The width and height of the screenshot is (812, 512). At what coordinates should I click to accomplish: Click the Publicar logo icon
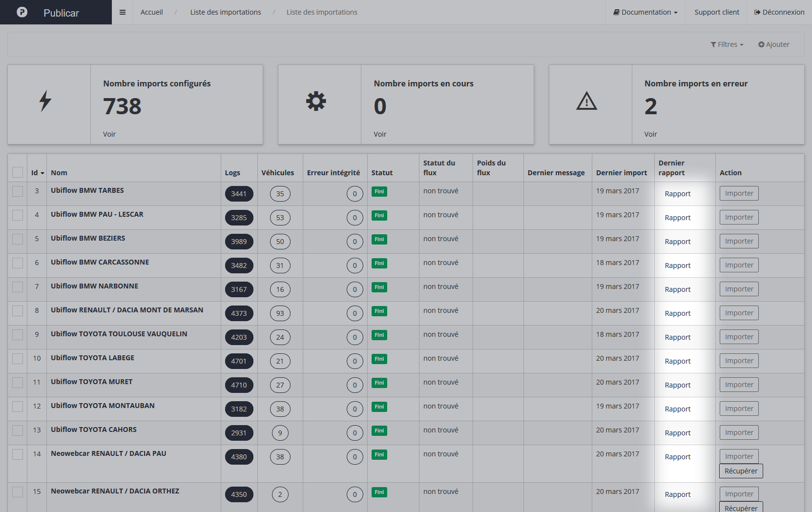[x=22, y=12]
